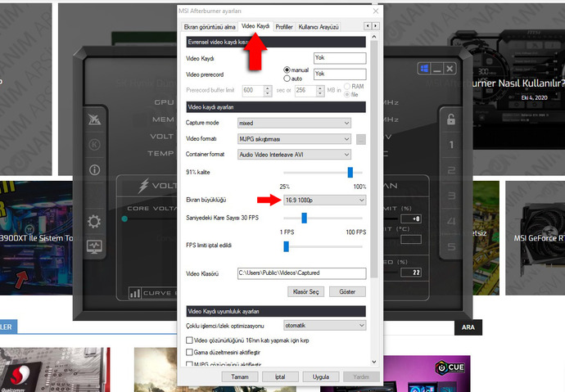This screenshot has height=392, width=565.
Task: Increase the prerecord buffer seconds stepper
Action: pos(268,88)
